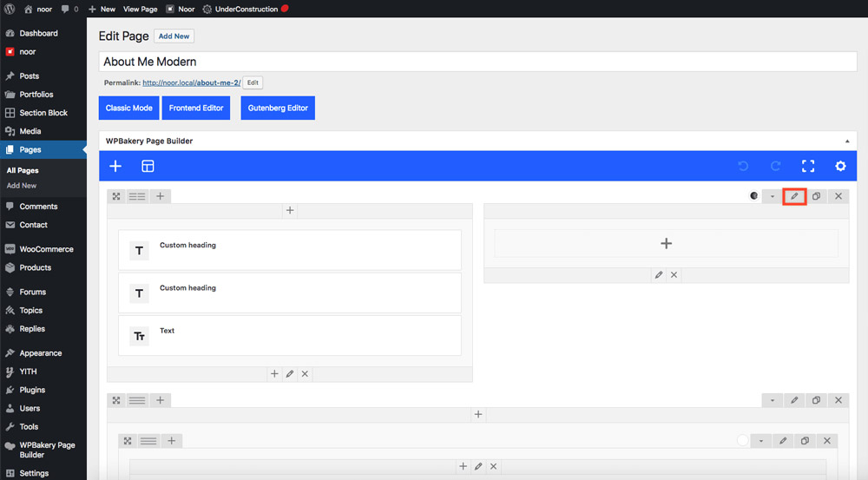Viewport: 868px width, 480px height.
Task: Edit the second row with pencil icon
Action: (794, 400)
